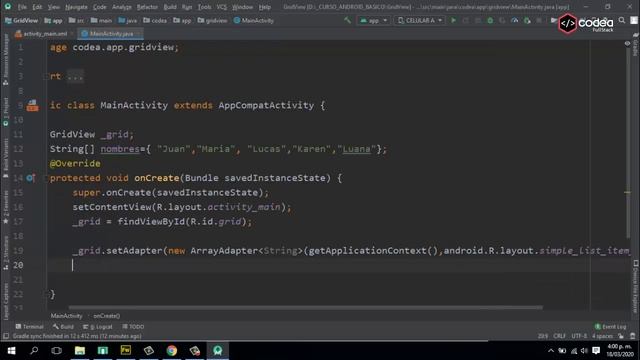This screenshot has height=360, width=640.
Task: Click the volume icon in system tray
Action: (x=584, y=351)
